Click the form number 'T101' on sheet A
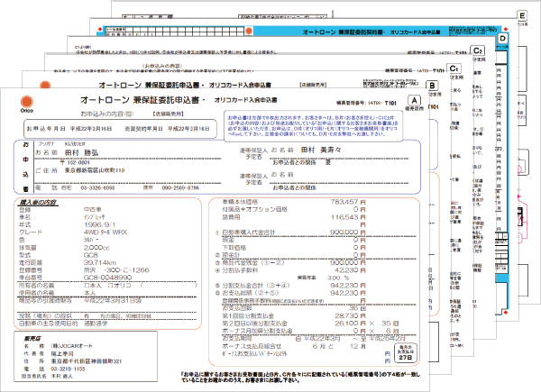541x392 pixels. coord(390,103)
